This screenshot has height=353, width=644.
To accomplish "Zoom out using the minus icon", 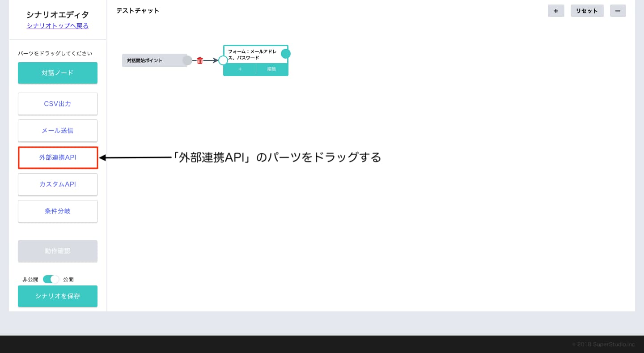I will point(618,11).
